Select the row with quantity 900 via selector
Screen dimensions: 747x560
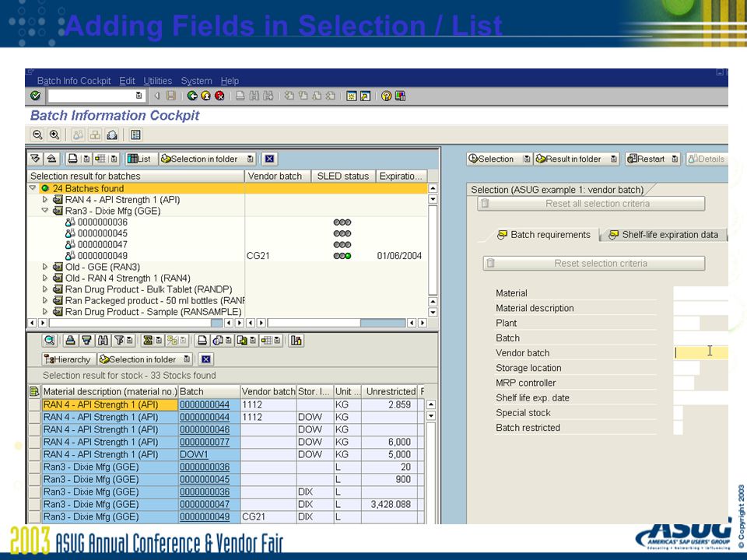[34, 480]
